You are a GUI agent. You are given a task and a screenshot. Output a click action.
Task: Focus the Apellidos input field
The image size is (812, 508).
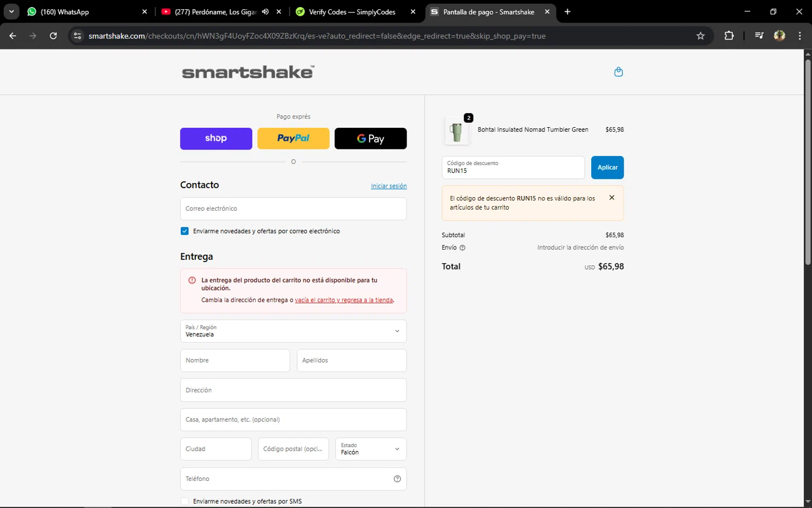click(x=352, y=360)
